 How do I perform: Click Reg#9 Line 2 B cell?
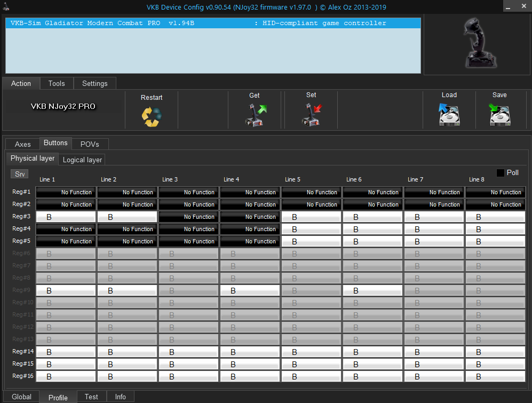click(x=127, y=290)
